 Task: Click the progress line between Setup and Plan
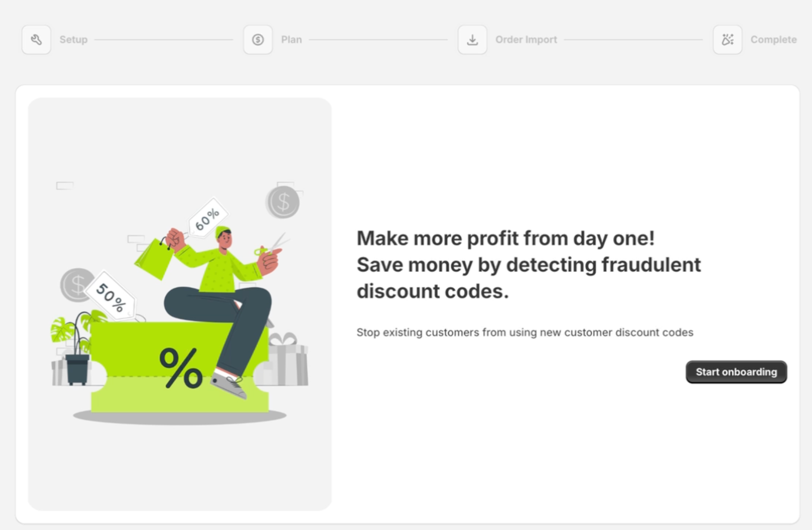pos(164,40)
